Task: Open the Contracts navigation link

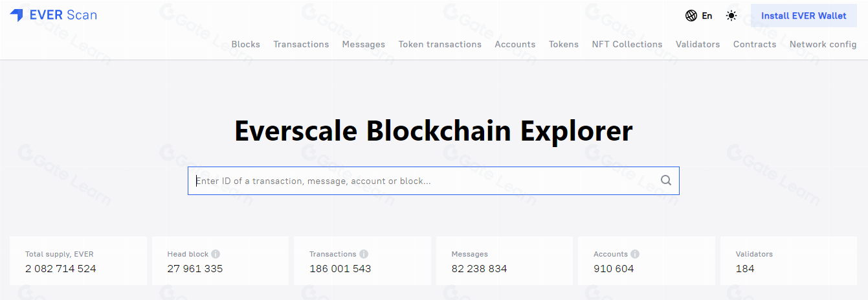Action: point(755,44)
